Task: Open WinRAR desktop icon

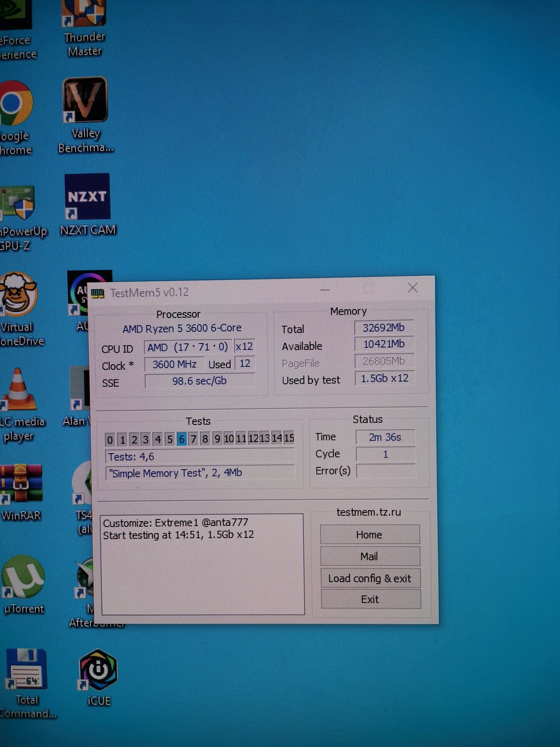Action: click(21, 492)
